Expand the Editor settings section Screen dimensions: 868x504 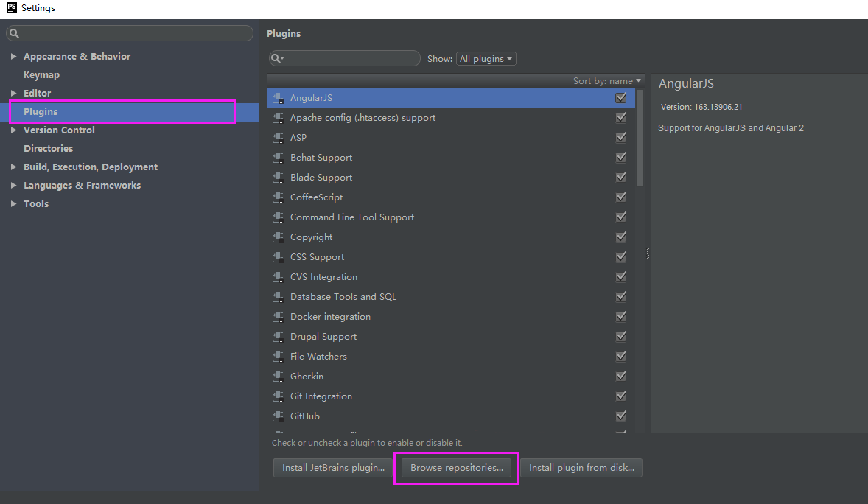(14, 93)
